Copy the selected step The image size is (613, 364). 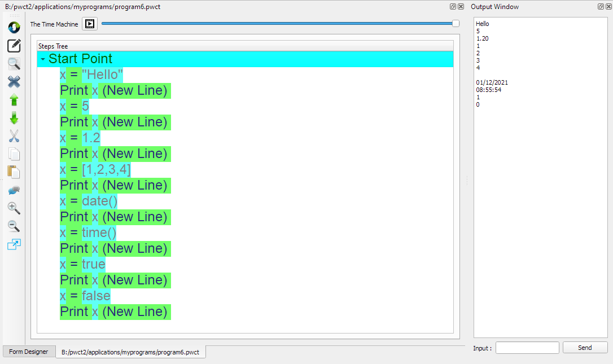[x=14, y=154]
